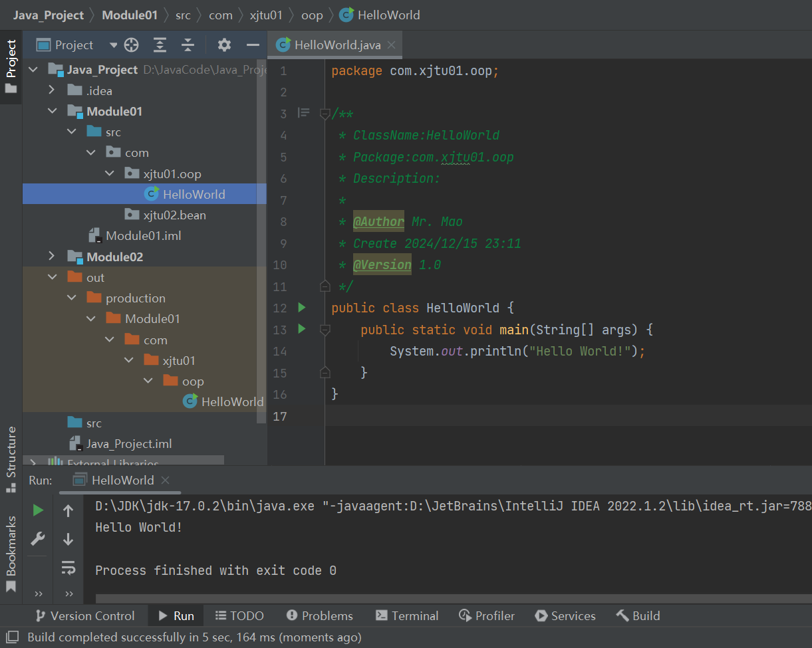Fold the main method at line 13
The image size is (812, 648).
tap(325, 329)
